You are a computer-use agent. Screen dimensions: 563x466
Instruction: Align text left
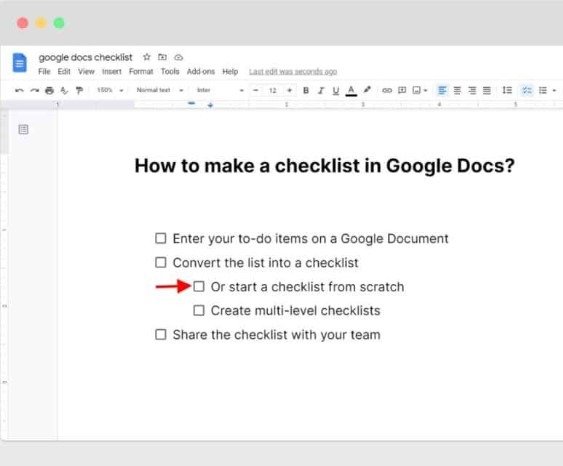[442, 90]
